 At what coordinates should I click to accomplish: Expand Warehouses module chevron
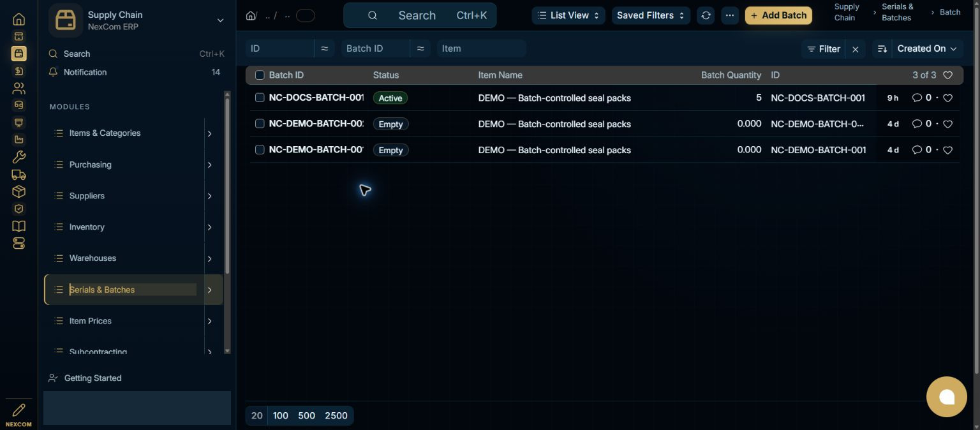pyautogui.click(x=210, y=259)
